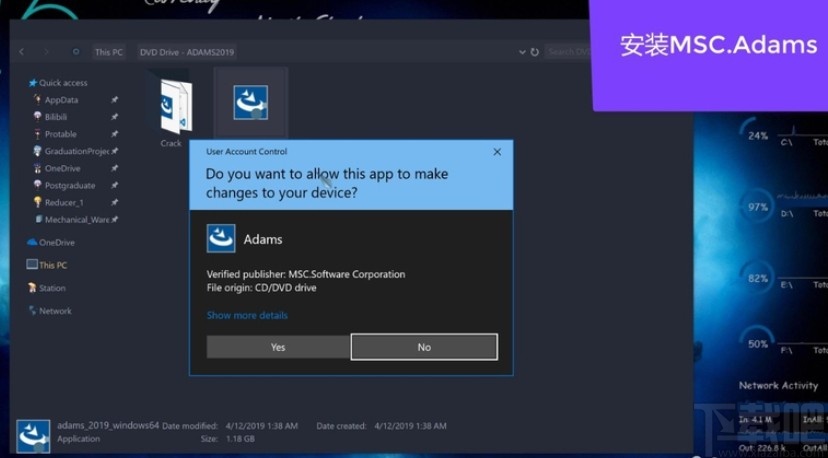The image size is (828, 458).
Task: Click the Date modified value 4/12/2019 1:38 AM
Action: 261,426
